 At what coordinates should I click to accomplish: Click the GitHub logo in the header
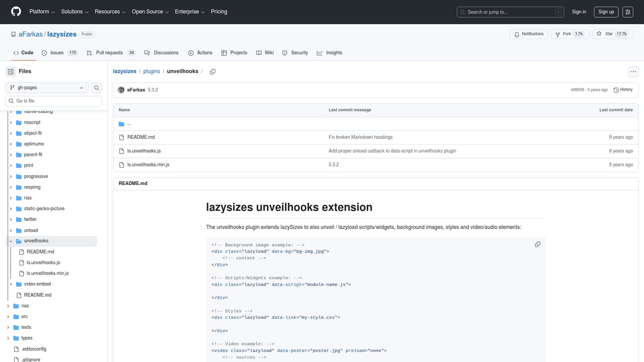[x=16, y=12]
